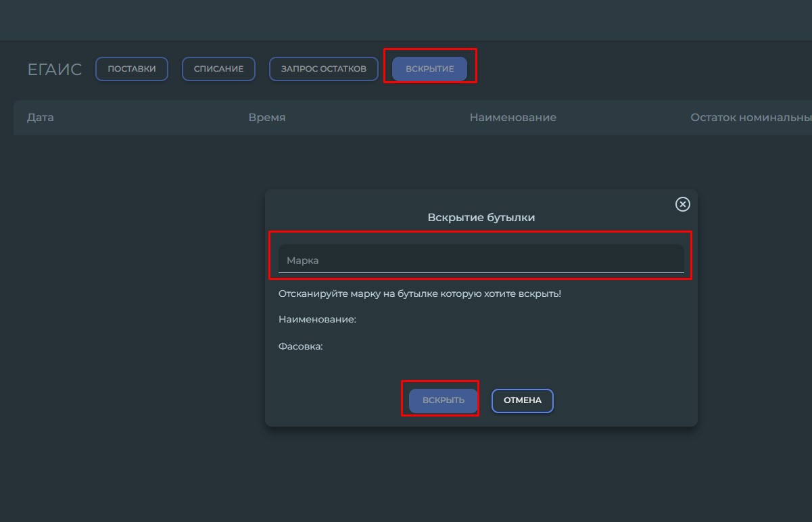812x522 pixels.
Task: Click the Дата column header
Action: tap(41, 118)
